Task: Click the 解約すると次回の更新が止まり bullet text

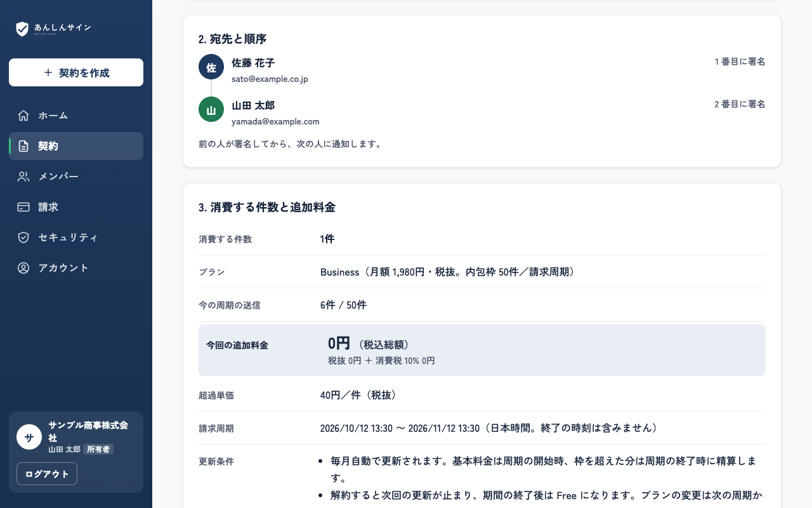Action: coord(546,495)
